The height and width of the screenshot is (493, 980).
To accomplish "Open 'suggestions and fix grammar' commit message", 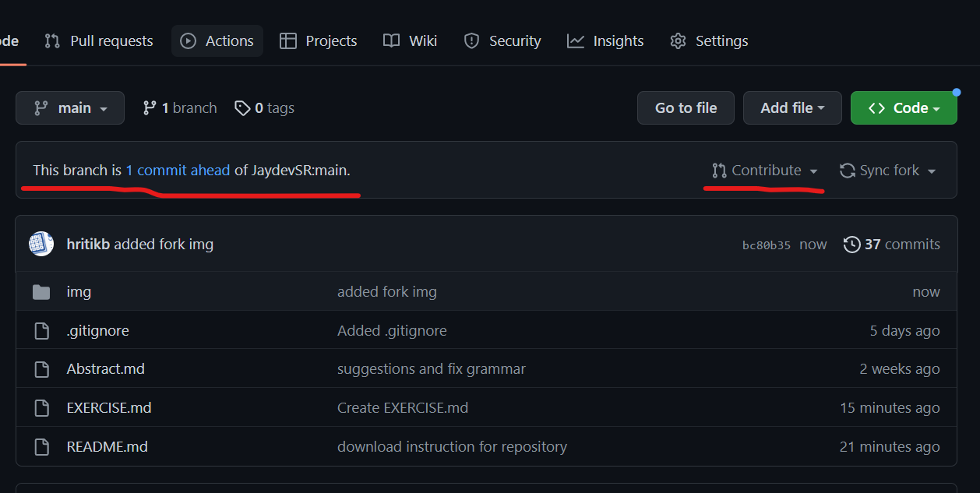I will [x=432, y=368].
